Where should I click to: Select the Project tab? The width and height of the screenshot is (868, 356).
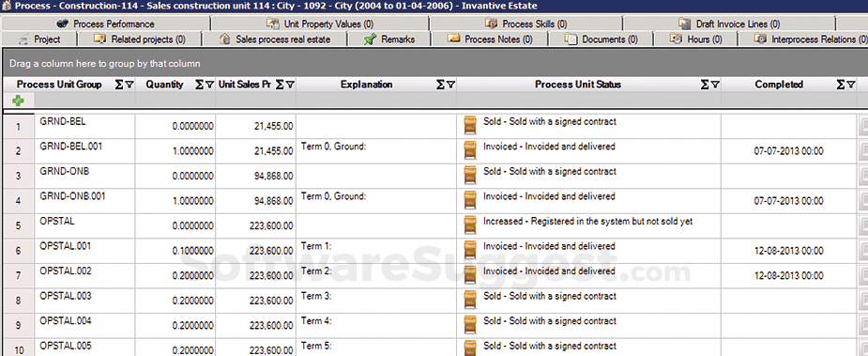click(x=38, y=39)
